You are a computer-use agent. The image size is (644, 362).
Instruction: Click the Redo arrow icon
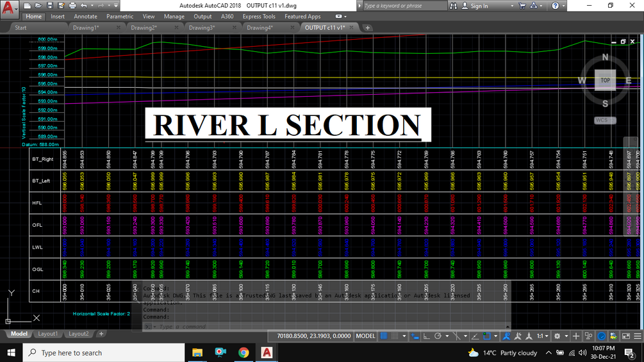point(101,6)
